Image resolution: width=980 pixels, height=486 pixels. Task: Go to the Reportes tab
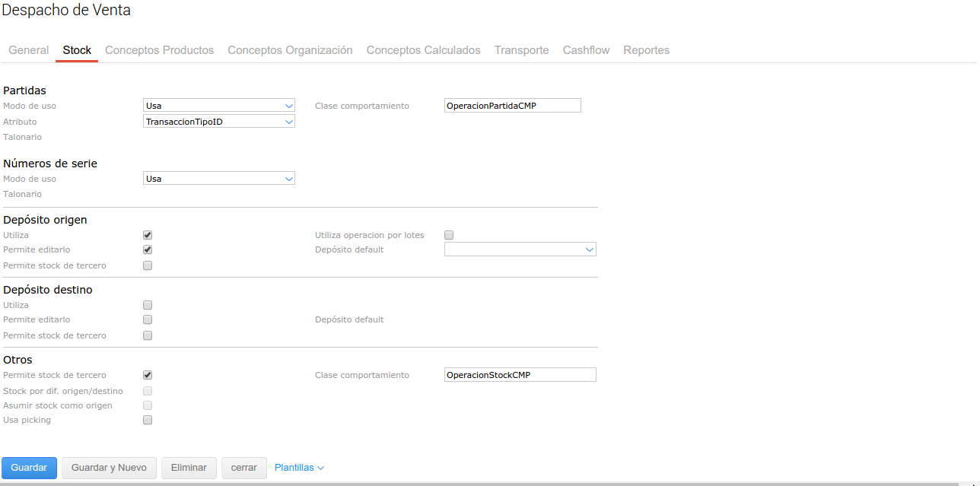pos(646,50)
